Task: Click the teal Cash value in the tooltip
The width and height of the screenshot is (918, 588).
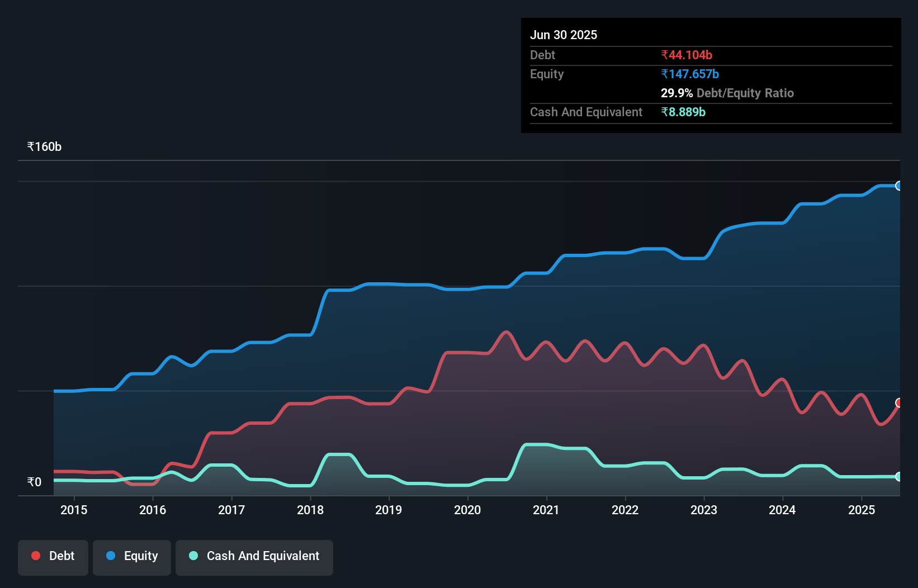Action: point(683,112)
